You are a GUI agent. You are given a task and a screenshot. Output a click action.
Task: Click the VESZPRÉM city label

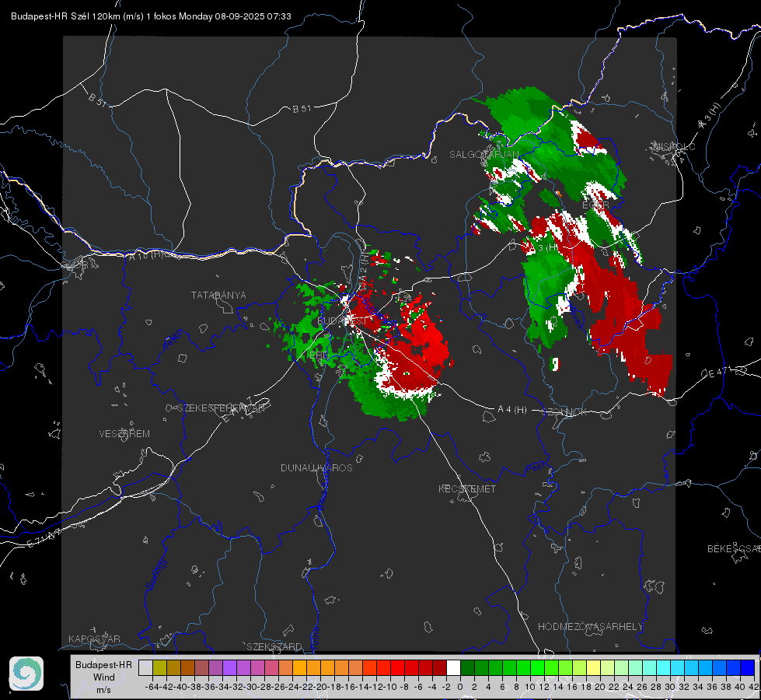(x=124, y=433)
